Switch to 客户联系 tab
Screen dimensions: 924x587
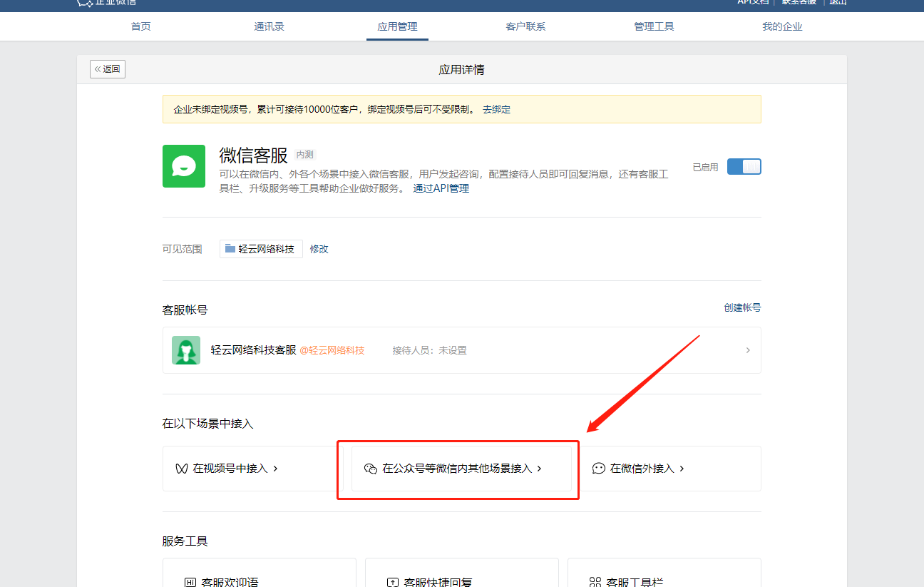pyautogui.click(x=525, y=27)
